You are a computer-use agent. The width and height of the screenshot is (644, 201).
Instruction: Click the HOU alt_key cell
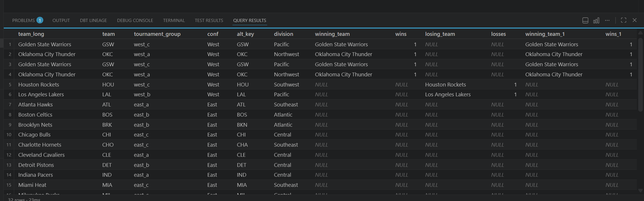[x=243, y=84]
